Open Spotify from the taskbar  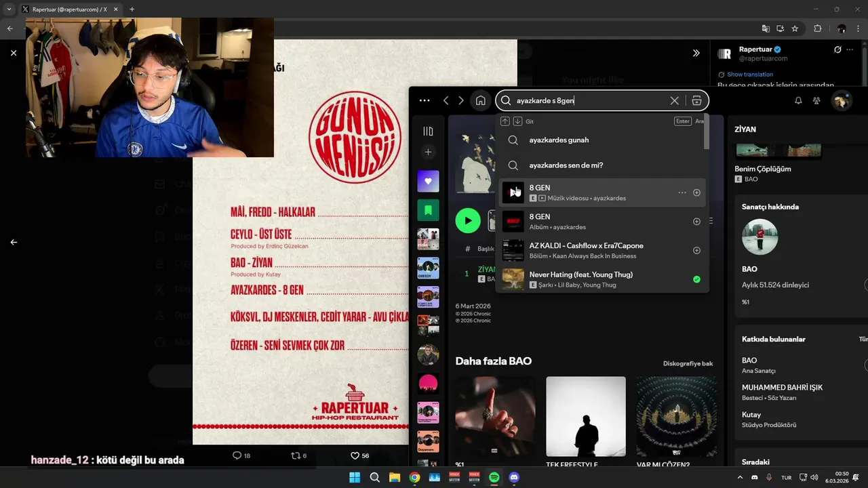tap(494, 477)
